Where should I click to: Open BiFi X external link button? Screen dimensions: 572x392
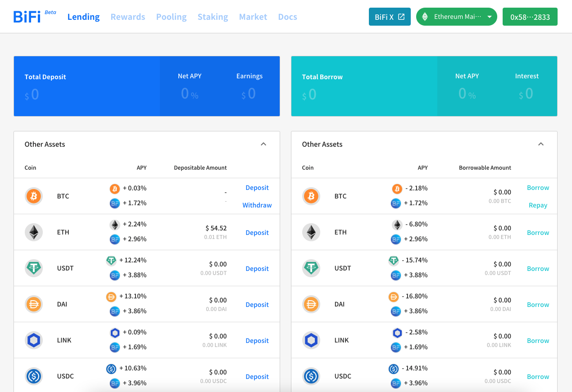(390, 17)
